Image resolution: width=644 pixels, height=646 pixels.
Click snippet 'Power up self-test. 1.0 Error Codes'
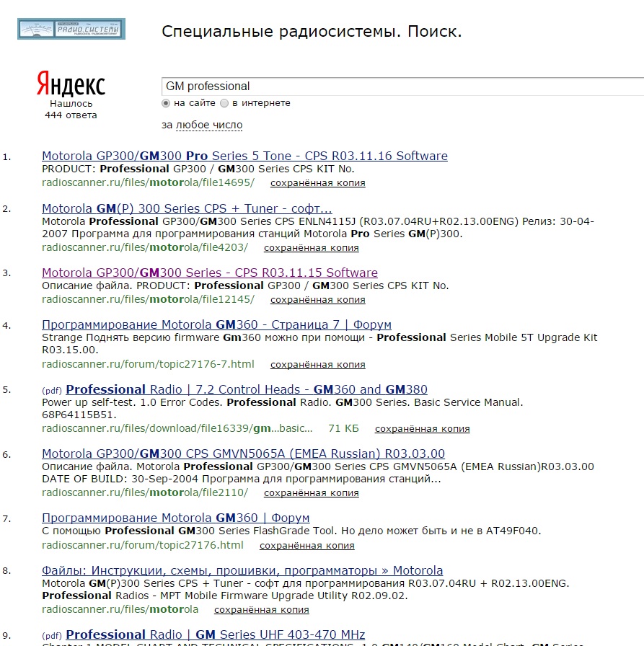tap(283, 409)
